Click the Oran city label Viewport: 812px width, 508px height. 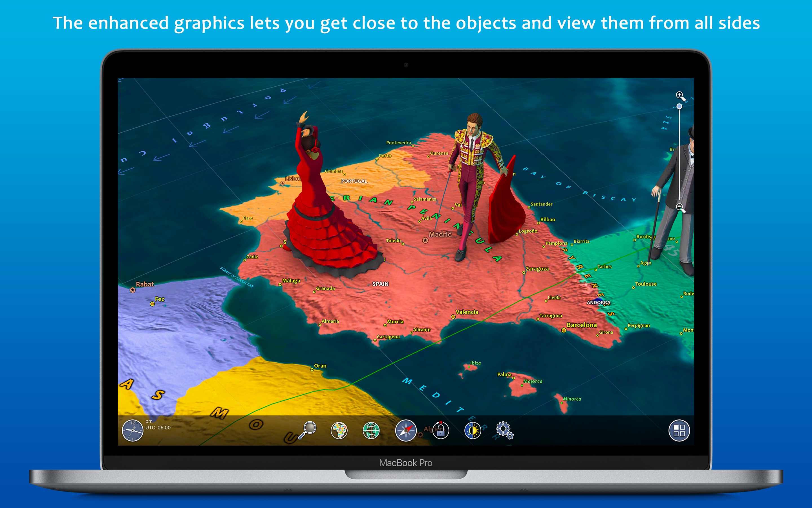pyautogui.click(x=320, y=366)
